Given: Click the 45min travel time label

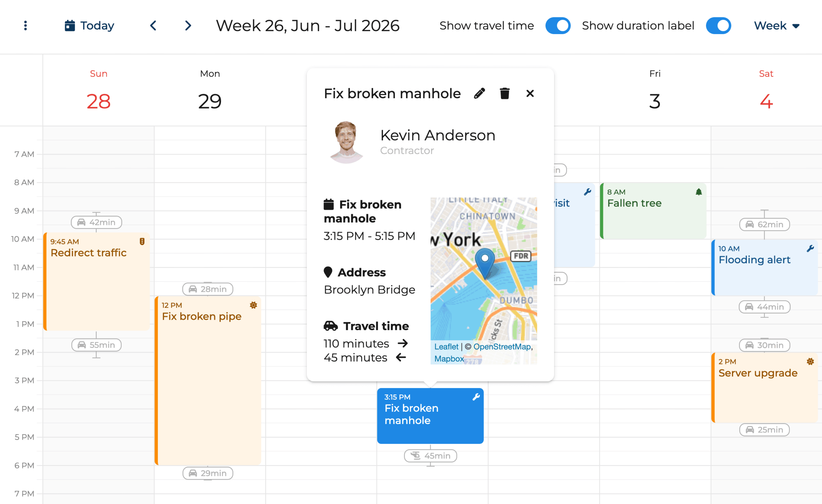Looking at the screenshot, I should pyautogui.click(x=430, y=456).
